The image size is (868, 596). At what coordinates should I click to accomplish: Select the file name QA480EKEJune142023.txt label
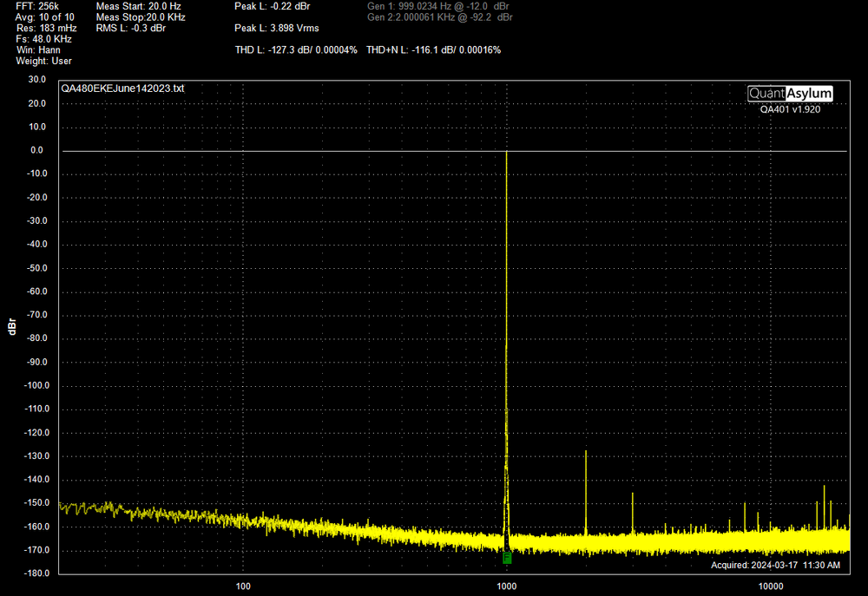122,88
